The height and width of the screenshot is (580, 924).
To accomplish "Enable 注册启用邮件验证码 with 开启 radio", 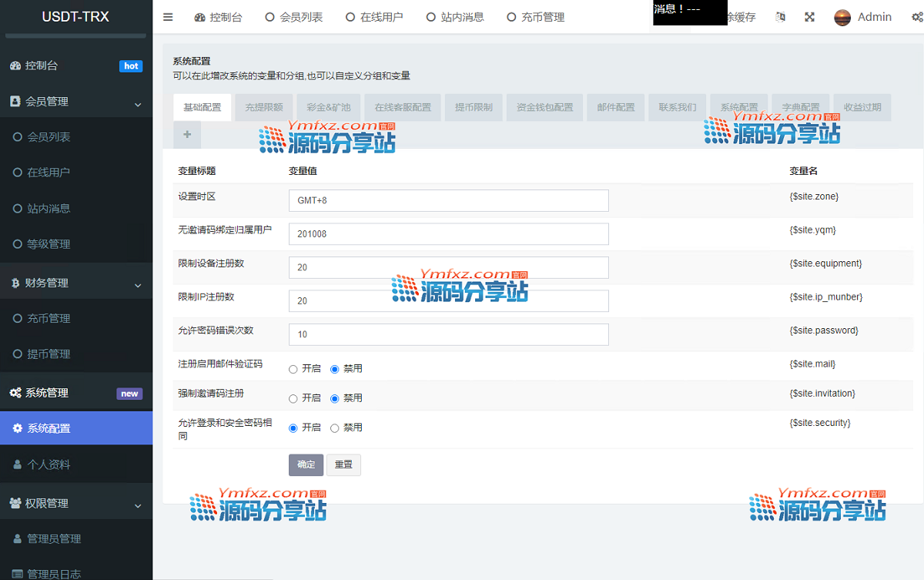I will 293,369.
